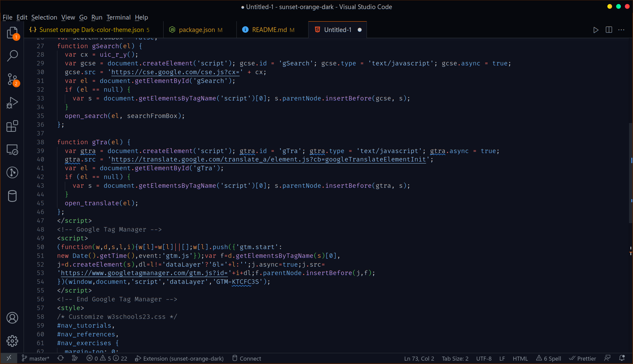Viewport: 633px width, 364px height.
Task: Open remote window indicator in status bar
Action: 9,358
